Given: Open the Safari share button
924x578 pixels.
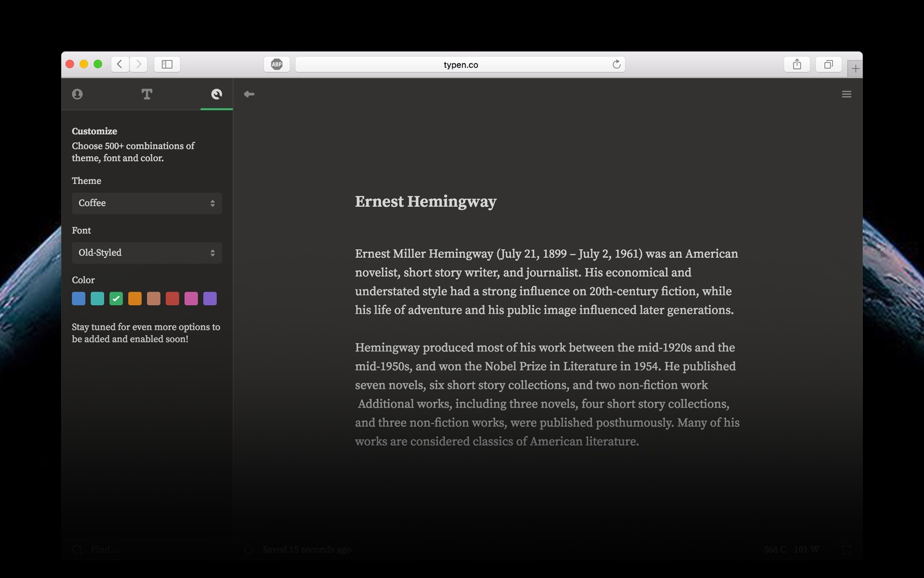Looking at the screenshot, I should point(797,64).
